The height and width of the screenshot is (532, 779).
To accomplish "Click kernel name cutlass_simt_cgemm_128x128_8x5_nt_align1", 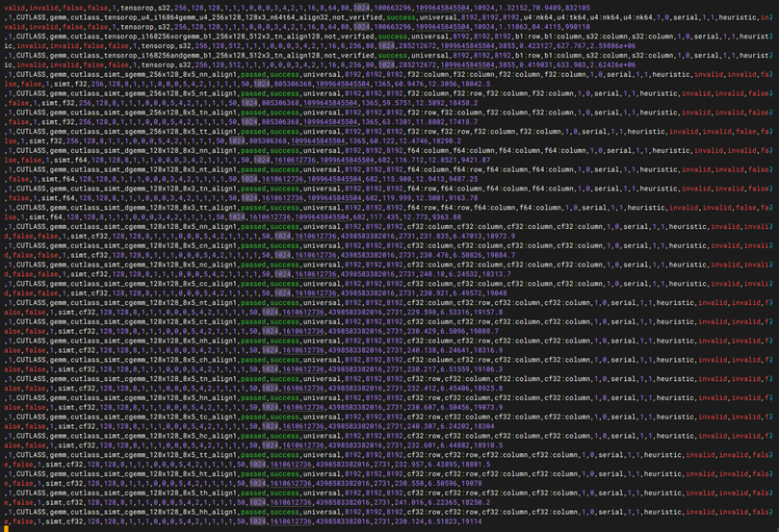I will pos(155,303).
